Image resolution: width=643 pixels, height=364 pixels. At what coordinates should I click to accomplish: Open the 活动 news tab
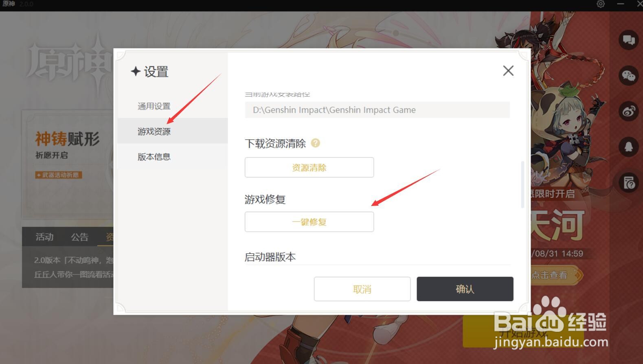coord(44,237)
